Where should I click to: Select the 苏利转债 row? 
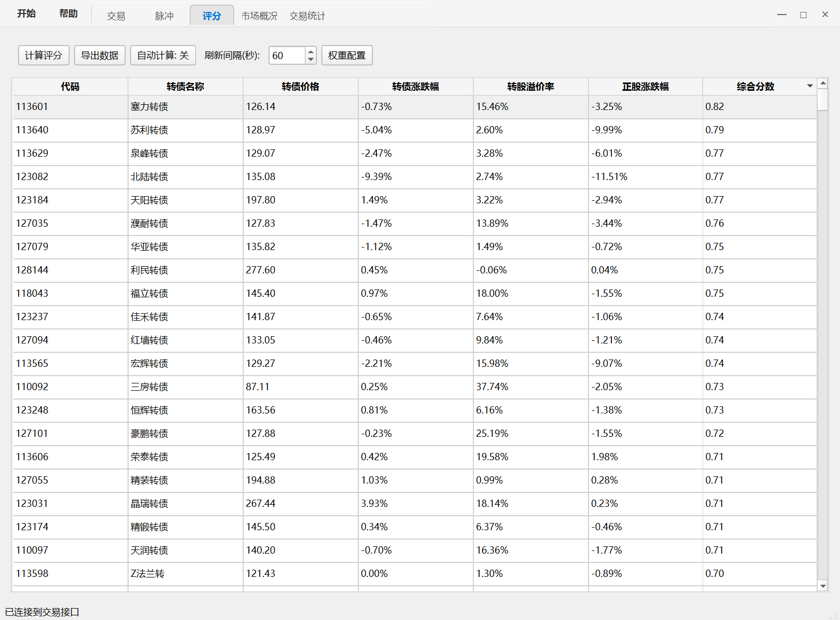click(149, 130)
